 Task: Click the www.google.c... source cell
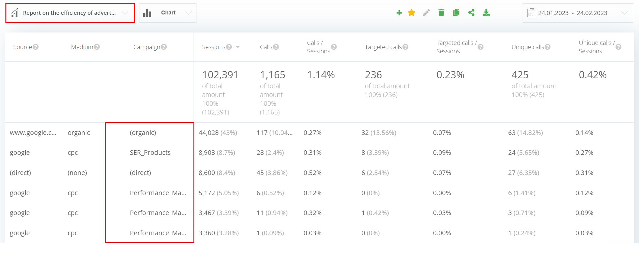pos(33,133)
